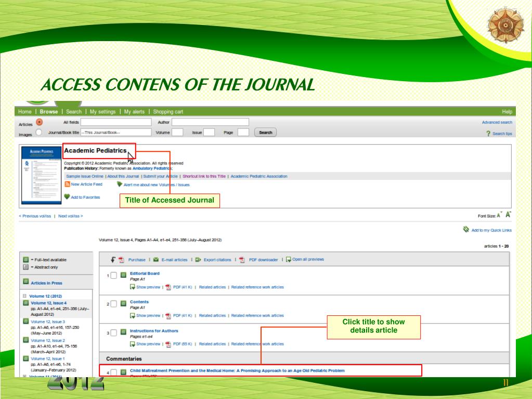Click full-text icon beside Instructions for Authors
Viewport: 532px width, 399px height.
coord(123,332)
